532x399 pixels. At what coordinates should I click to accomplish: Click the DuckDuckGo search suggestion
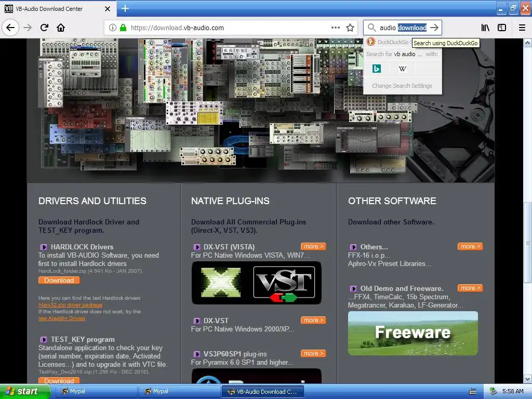click(x=389, y=42)
